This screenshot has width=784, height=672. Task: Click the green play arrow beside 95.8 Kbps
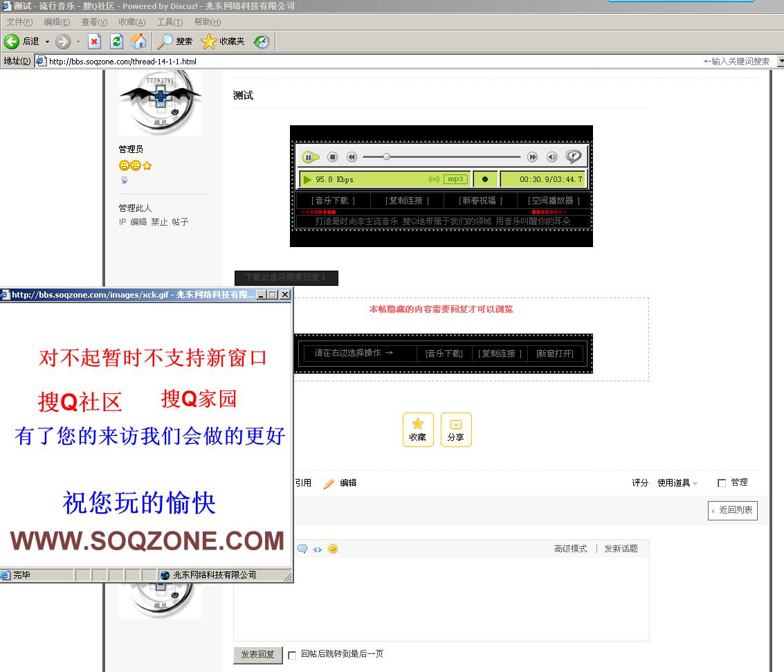pos(307,179)
